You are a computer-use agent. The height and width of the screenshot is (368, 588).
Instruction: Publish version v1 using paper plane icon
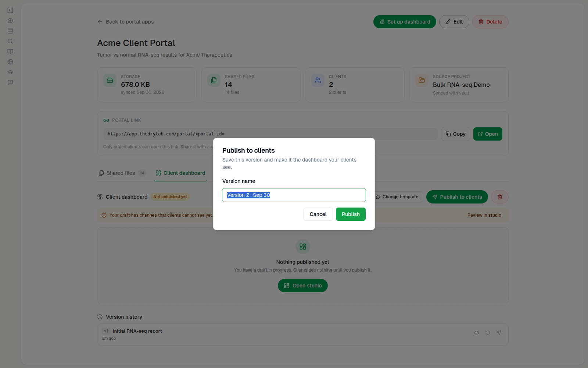click(499, 333)
